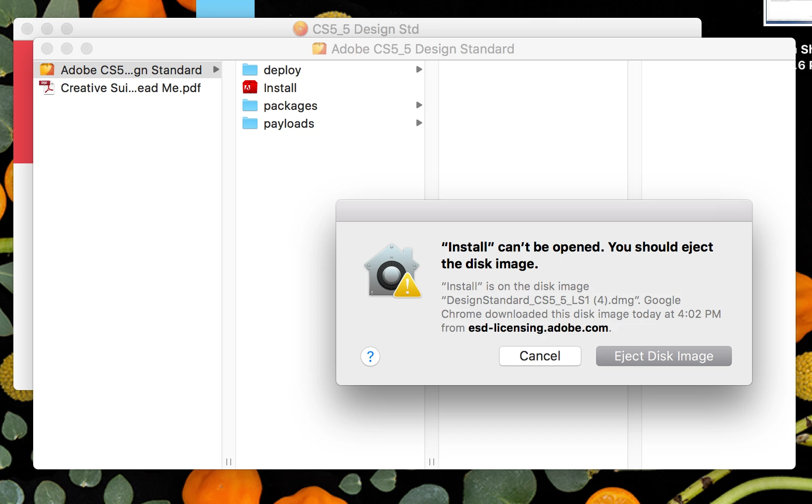Image resolution: width=812 pixels, height=504 pixels.
Task: Expand the packages folder arrow
Action: point(419,105)
